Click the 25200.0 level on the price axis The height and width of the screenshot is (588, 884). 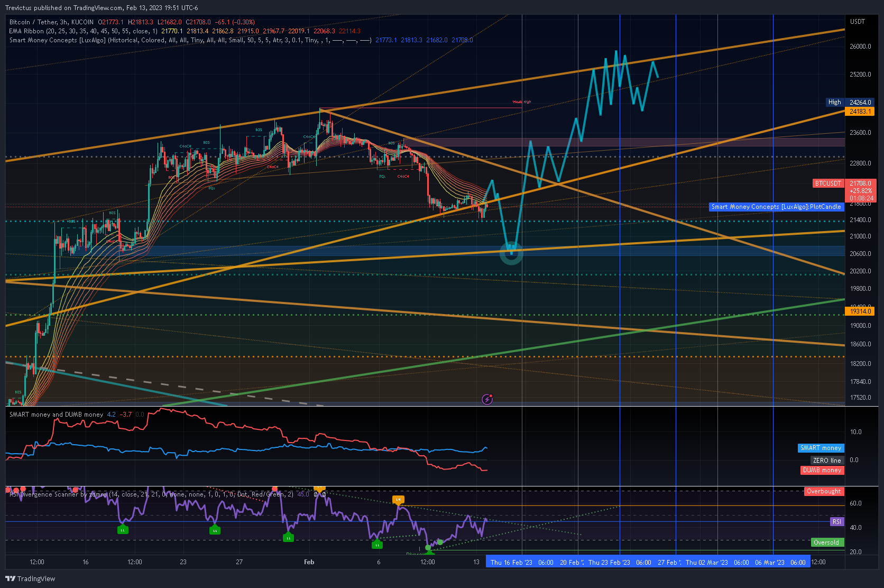[x=860, y=75]
